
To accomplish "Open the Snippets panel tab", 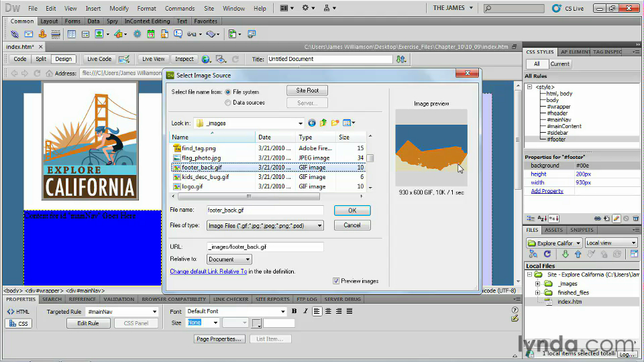I will coord(582,230).
